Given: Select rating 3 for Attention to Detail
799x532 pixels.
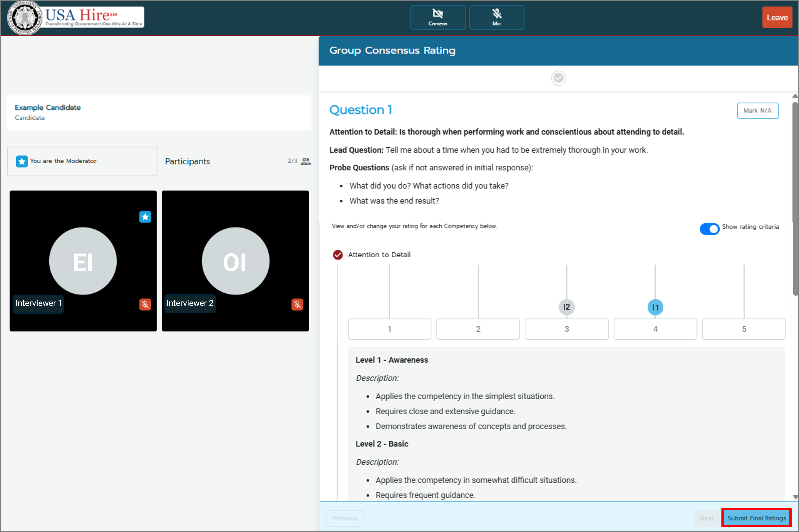Looking at the screenshot, I should click(x=566, y=329).
